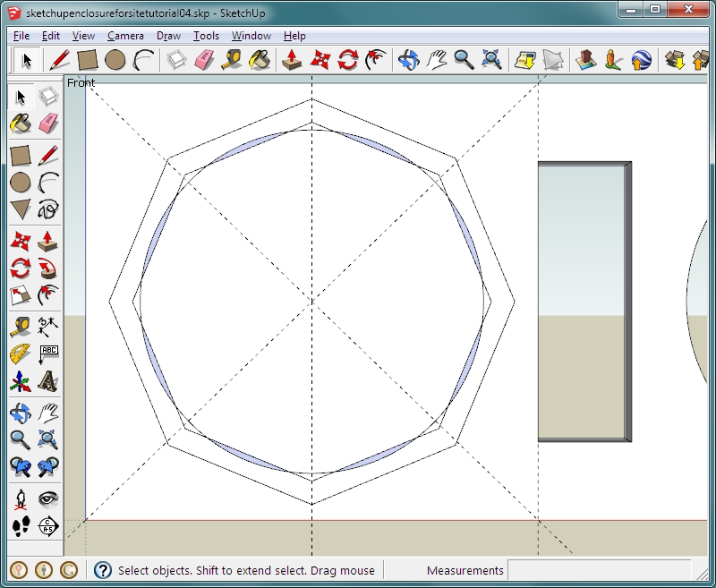Click the Preview in Google Earth icon
716x588 pixels.
(641, 60)
